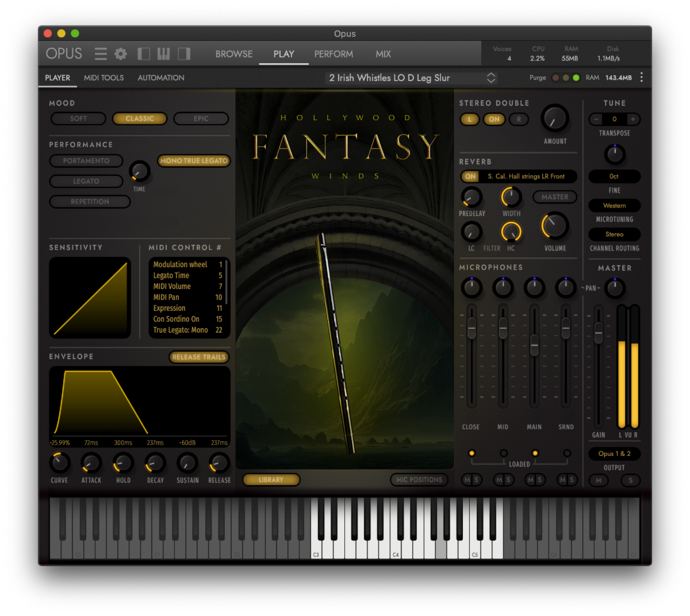Switch to the Play tab
The width and height of the screenshot is (690, 616).
[284, 54]
